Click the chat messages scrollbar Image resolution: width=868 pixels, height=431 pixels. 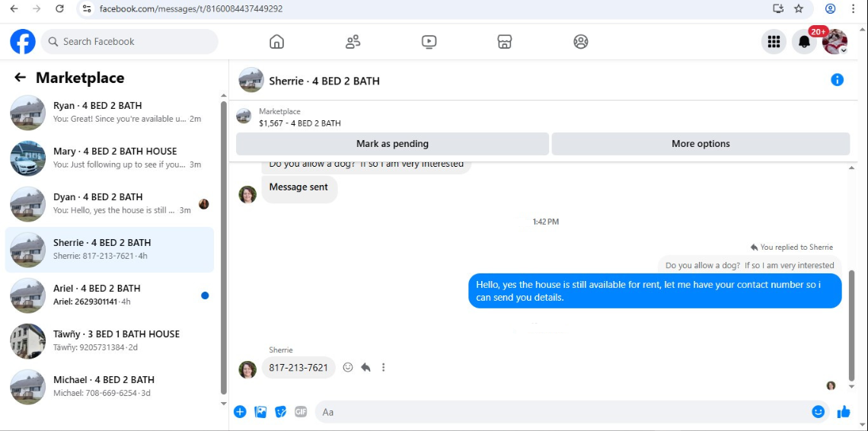pos(851,324)
